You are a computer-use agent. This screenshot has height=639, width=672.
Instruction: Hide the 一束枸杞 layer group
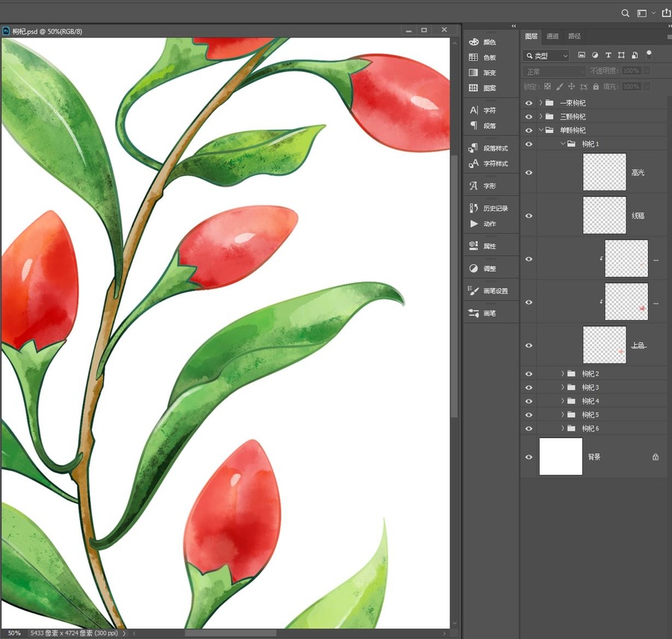point(529,103)
